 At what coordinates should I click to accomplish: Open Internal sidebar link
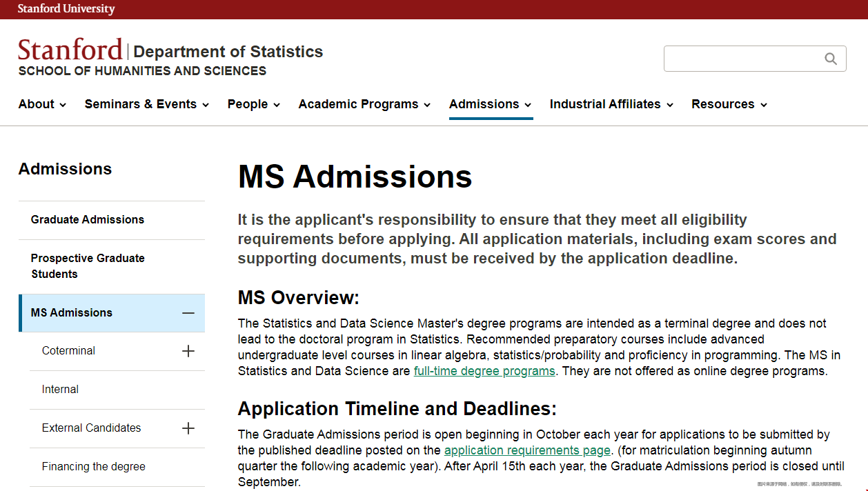pos(60,390)
